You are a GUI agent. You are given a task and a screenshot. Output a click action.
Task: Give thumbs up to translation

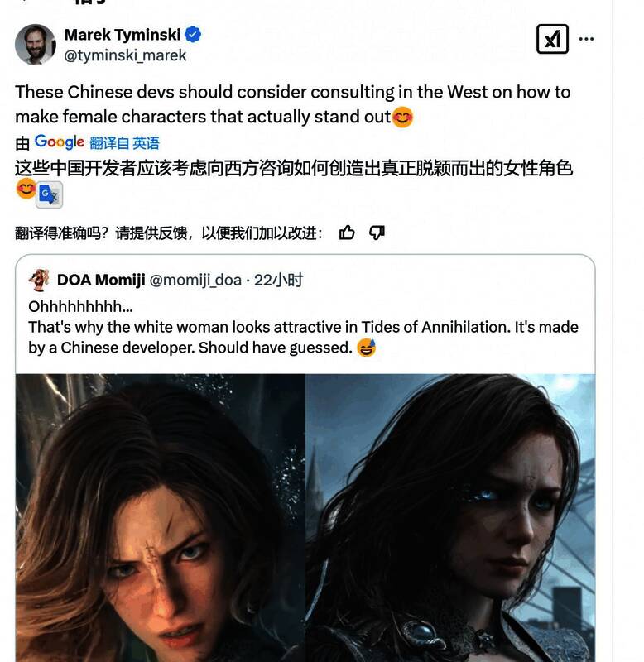click(x=347, y=233)
